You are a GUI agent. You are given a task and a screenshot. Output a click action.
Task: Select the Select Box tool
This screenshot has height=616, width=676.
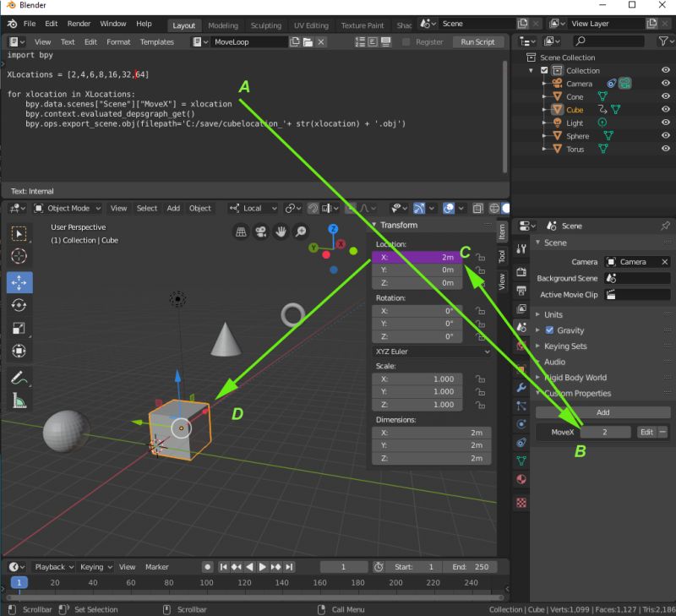coord(19,233)
